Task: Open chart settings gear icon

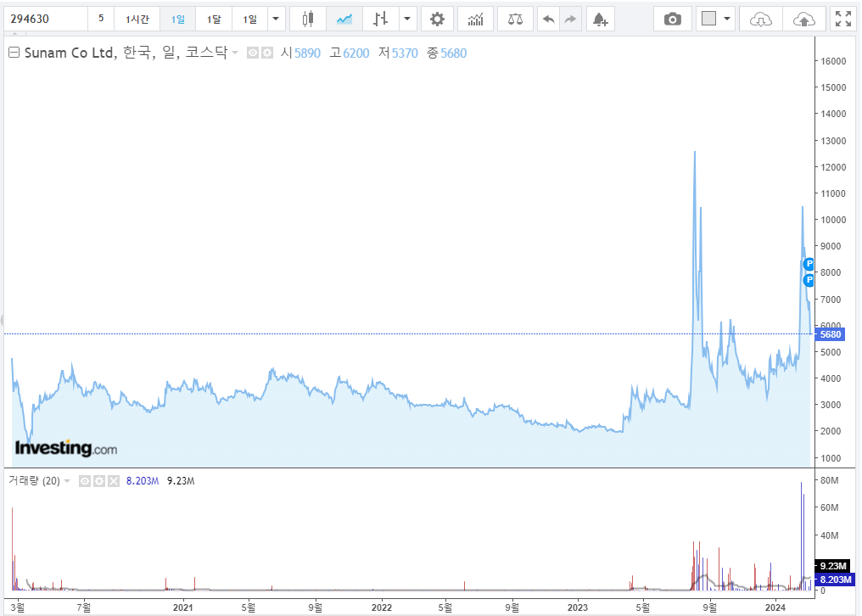Action: (437, 20)
